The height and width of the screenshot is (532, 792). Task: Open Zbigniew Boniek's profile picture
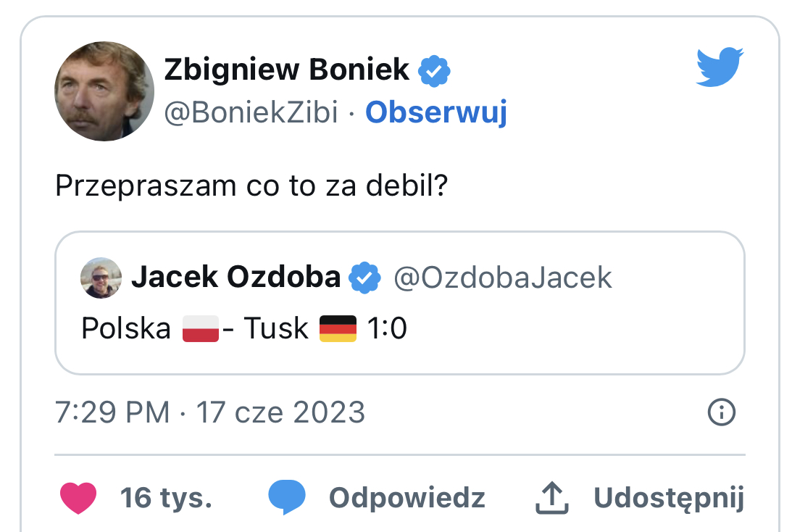104,91
